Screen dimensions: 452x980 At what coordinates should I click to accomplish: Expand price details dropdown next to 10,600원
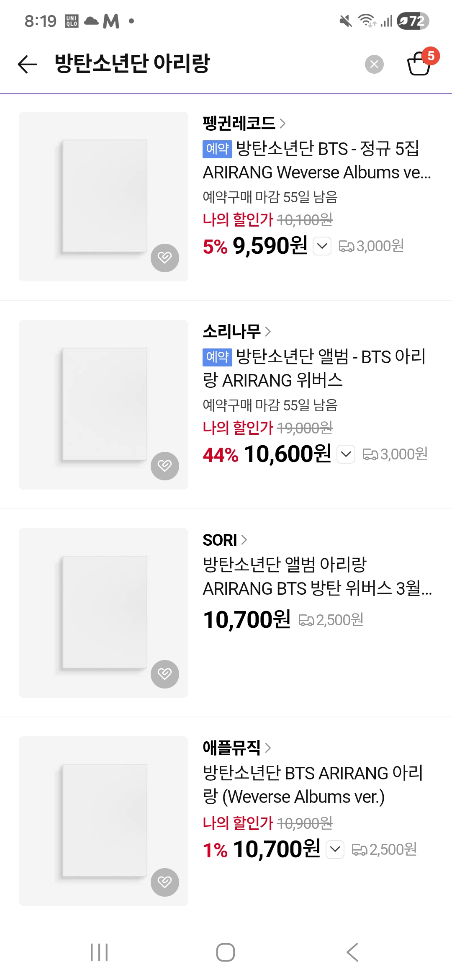point(346,454)
